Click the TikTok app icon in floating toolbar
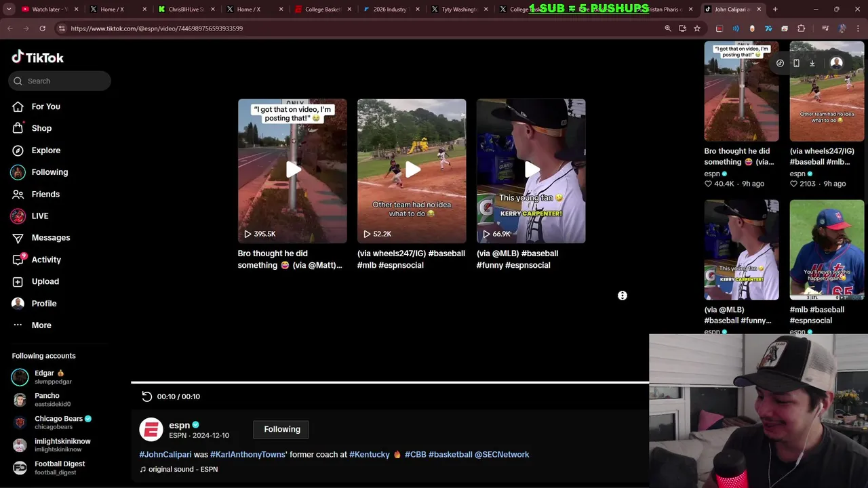The image size is (868, 488). (780, 63)
